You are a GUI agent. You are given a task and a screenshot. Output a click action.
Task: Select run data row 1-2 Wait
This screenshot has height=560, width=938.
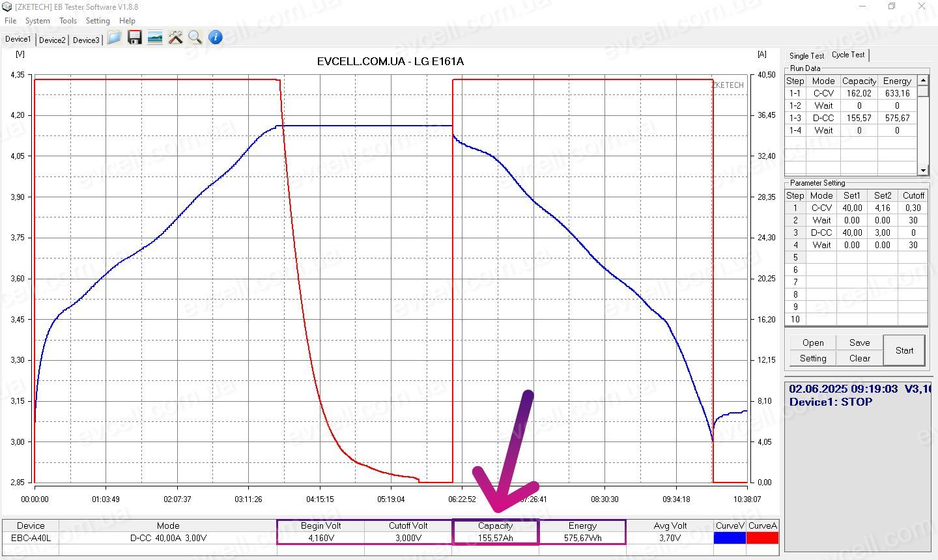pyautogui.click(x=851, y=105)
